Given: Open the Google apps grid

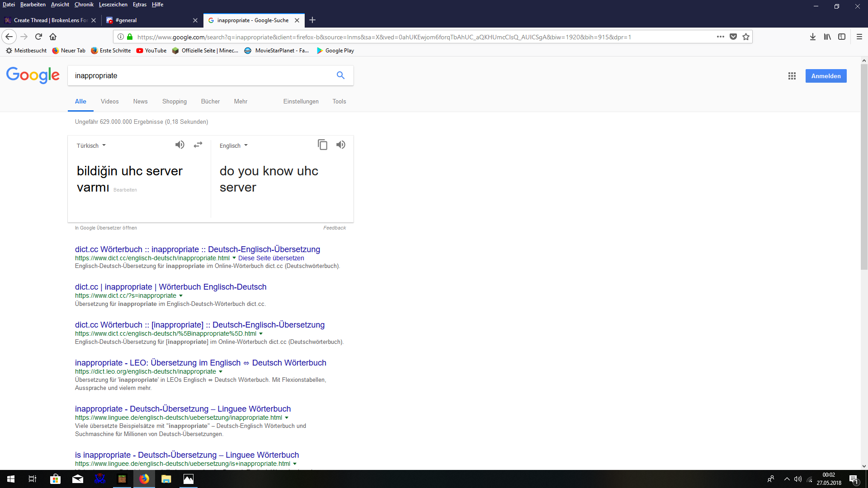Looking at the screenshot, I should coord(792,76).
